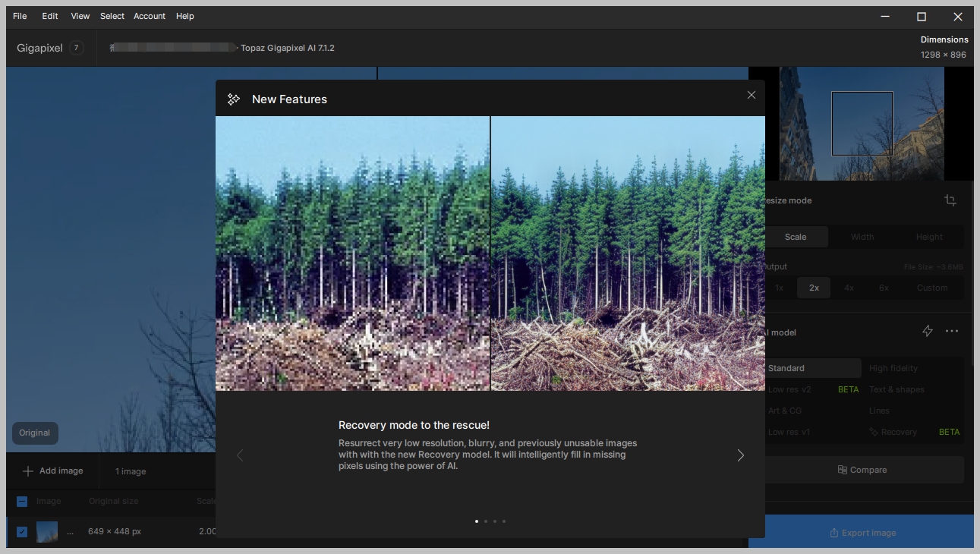Open the View menu
This screenshot has width=980, height=554.
[80, 16]
